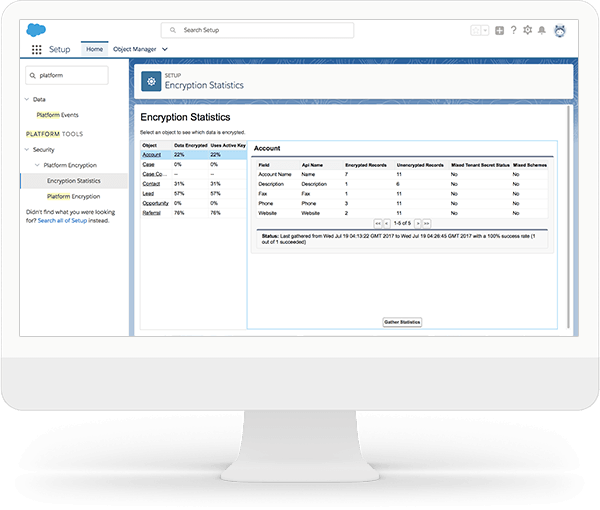Viewport: 600px width, 510px height.
Task: Click the Website field cell
Action: pyautogui.click(x=267, y=213)
